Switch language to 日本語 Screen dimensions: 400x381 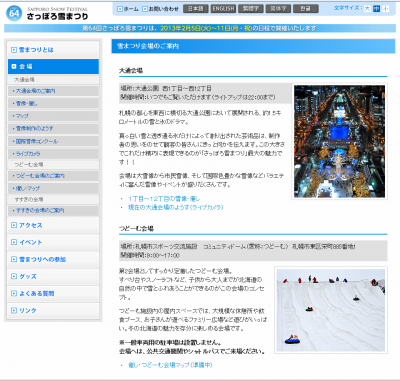click(x=196, y=9)
